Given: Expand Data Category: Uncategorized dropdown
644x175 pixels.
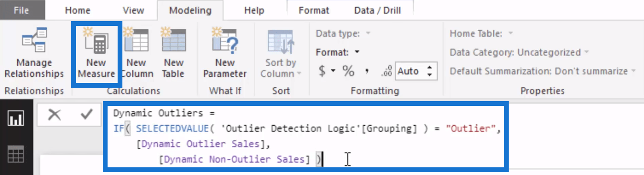Looking at the screenshot, I should tap(519, 52).
